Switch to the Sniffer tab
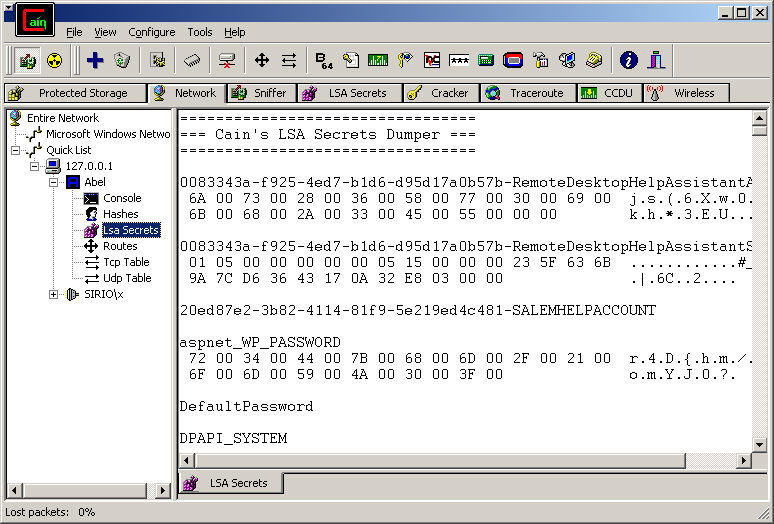The width and height of the screenshot is (774, 524). pyautogui.click(x=262, y=93)
